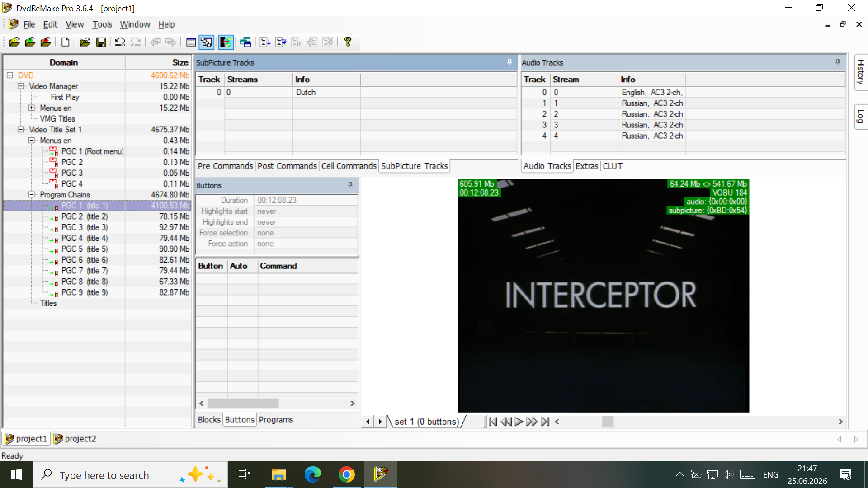This screenshot has height=488, width=868.
Task: Collapse the DVD root tree node
Action: pyautogui.click(x=9, y=75)
